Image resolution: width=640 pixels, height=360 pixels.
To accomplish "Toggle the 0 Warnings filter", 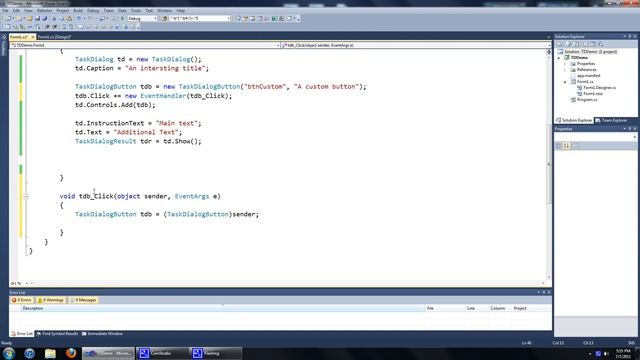I will [x=51, y=300].
